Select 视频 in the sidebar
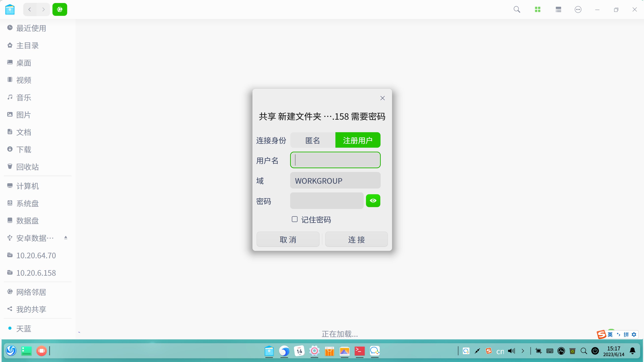 pyautogui.click(x=38, y=80)
